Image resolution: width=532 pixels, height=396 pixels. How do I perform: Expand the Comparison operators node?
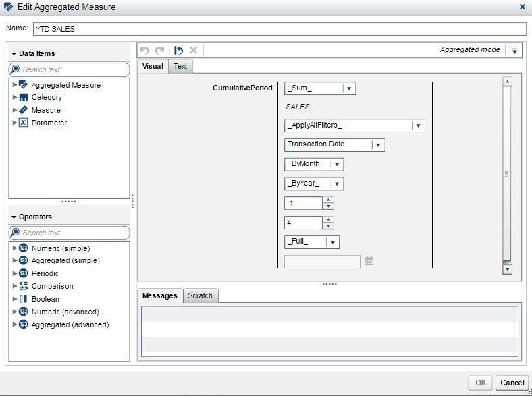[15, 286]
